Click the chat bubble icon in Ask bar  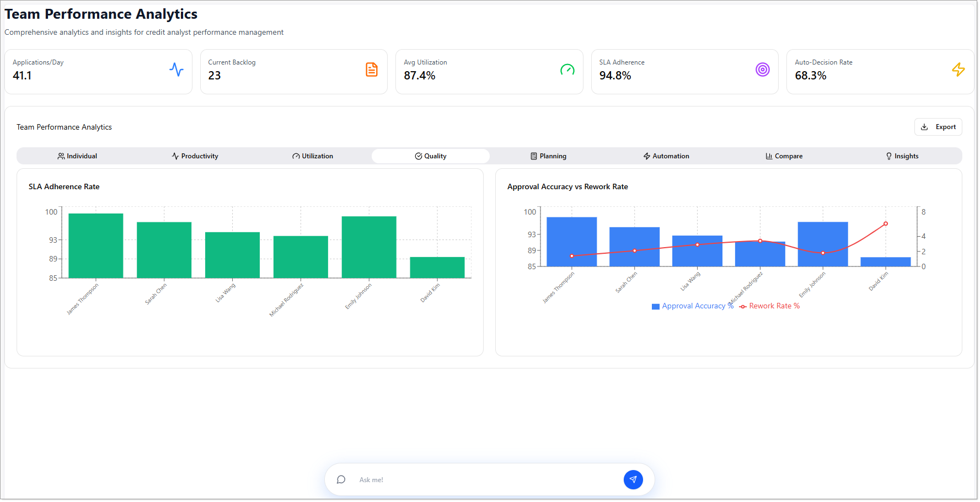pyautogui.click(x=341, y=479)
